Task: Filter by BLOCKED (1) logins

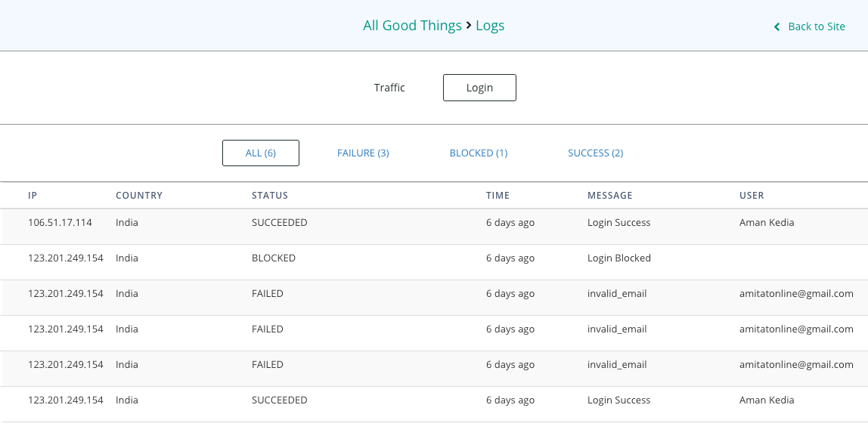Action: coord(478,153)
